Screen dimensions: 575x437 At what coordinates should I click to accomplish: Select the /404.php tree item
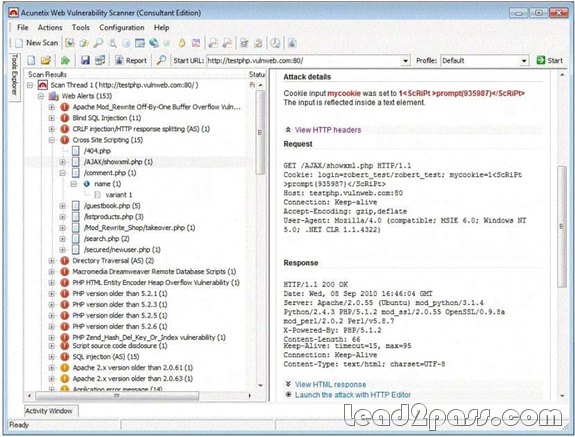[97, 151]
